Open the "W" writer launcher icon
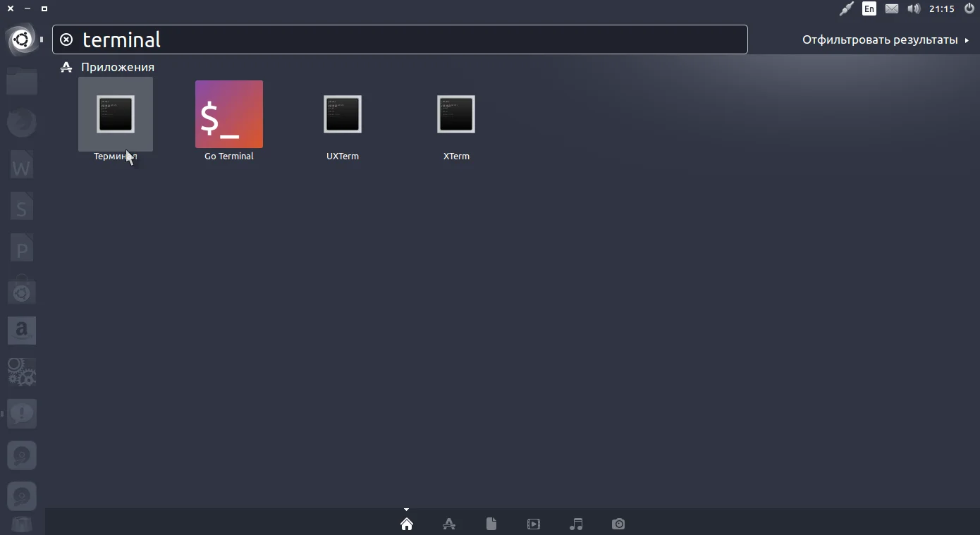 (x=22, y=165)
